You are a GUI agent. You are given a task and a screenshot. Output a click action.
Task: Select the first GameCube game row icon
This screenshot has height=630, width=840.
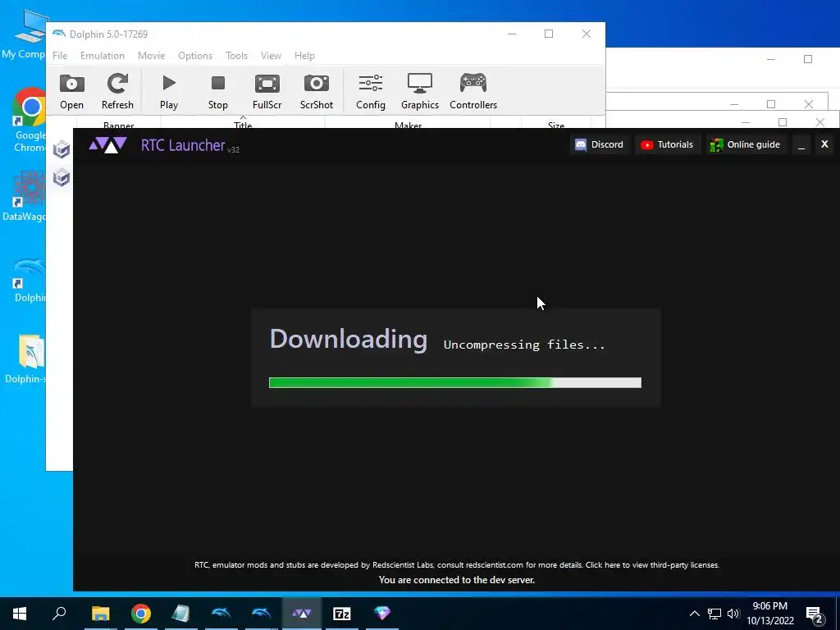[61, 149]
